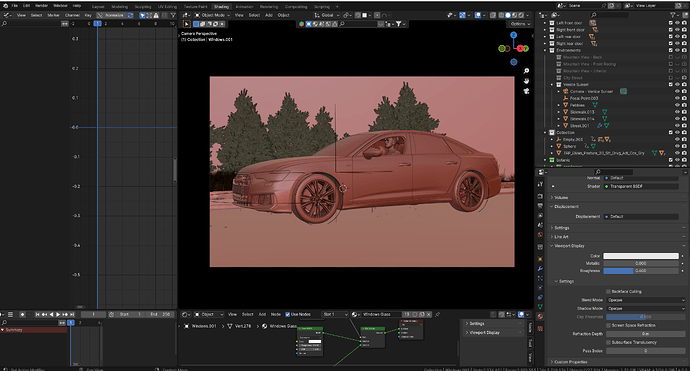
Task: Open the World properties tab icon
Action: (x=540, y=235)
